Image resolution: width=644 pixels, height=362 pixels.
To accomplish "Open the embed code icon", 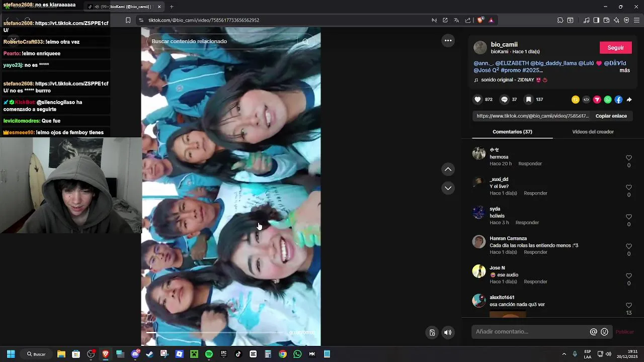I will (586, 100).
